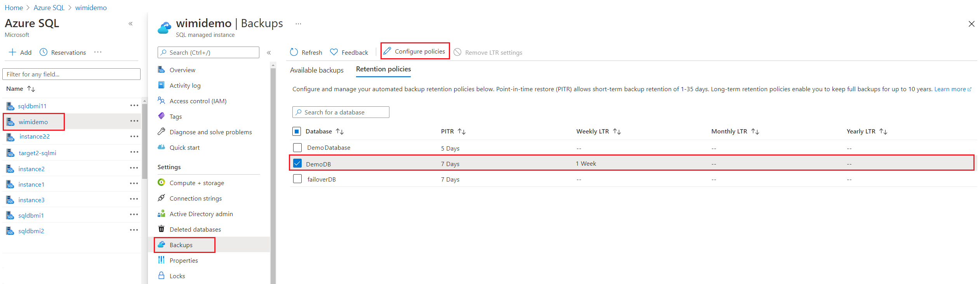Click the Remove LTR settings icon
This screenshot has width=980, height=284.
point(457,52)
